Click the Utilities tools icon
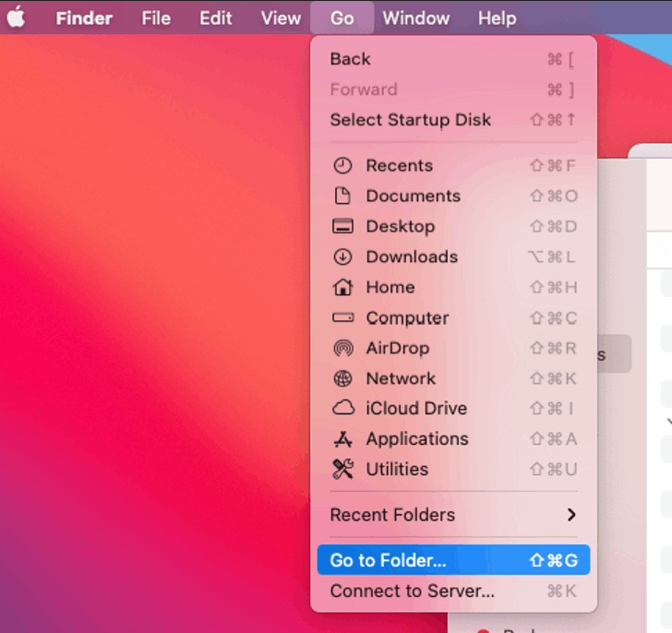Image resolution: width=672 pixels, height=633 pixels. pyautogui.click(x=342, y=469)
